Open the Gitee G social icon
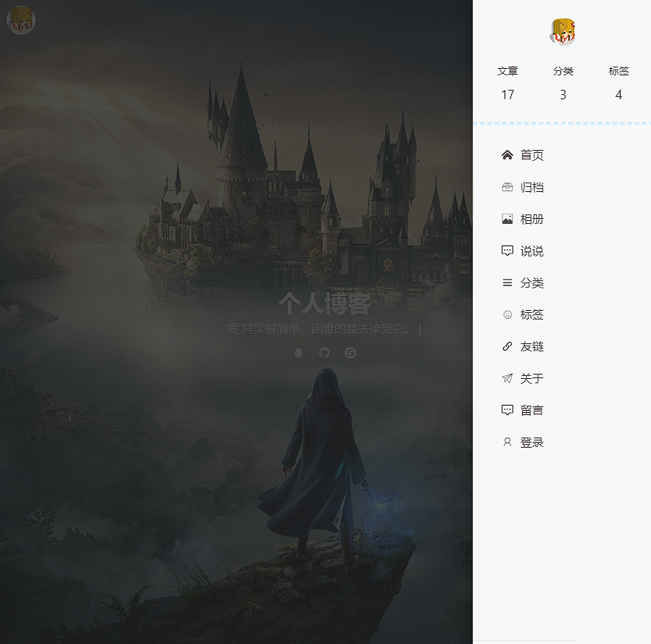 point(350,353)
